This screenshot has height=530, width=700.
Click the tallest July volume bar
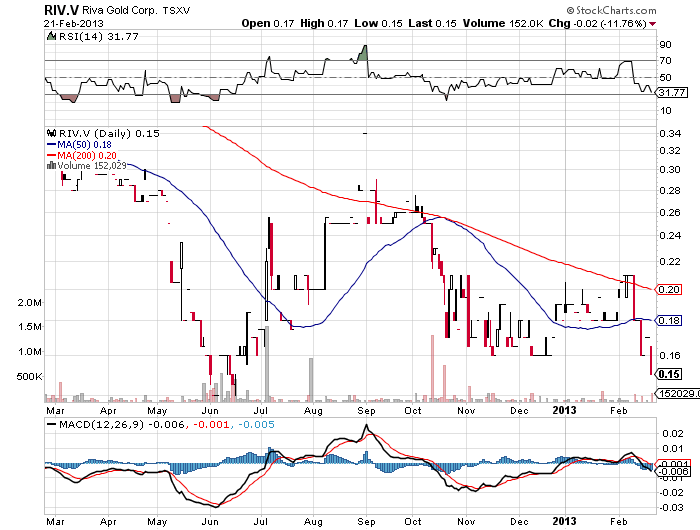[267, 363]
